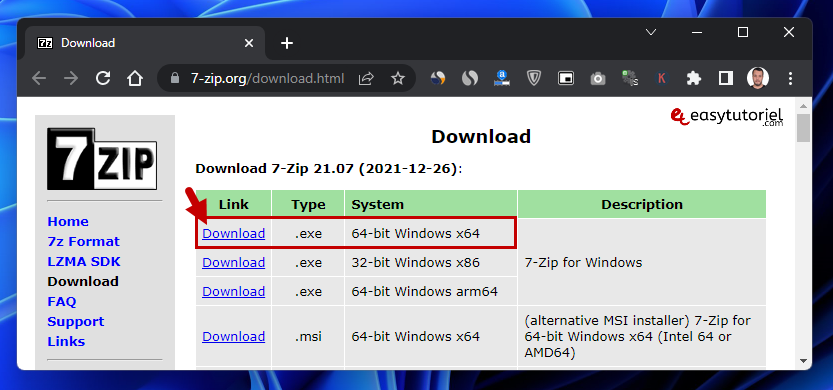Open the gears extension icon
Screen dimensions: 833x390
point(630,79)
